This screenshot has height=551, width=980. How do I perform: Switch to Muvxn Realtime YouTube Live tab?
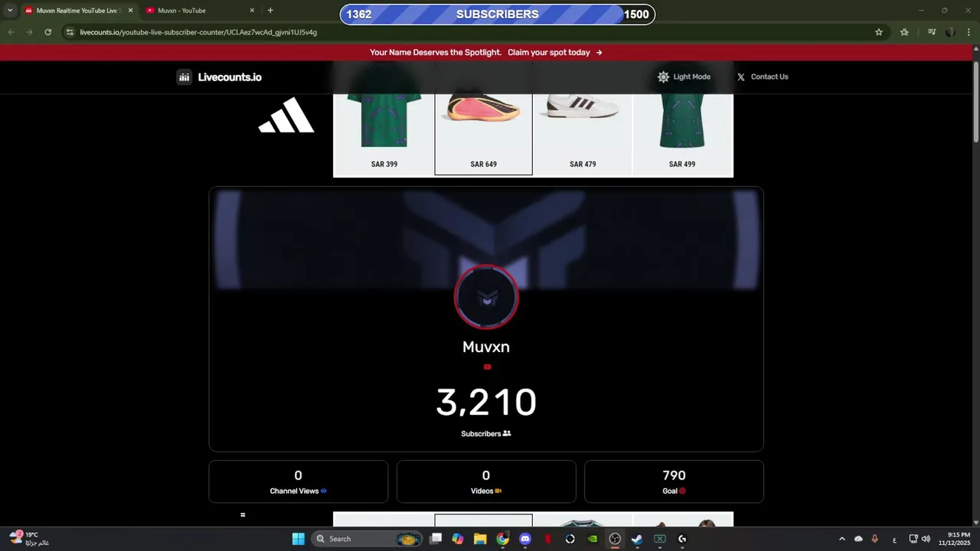point(78,11)
